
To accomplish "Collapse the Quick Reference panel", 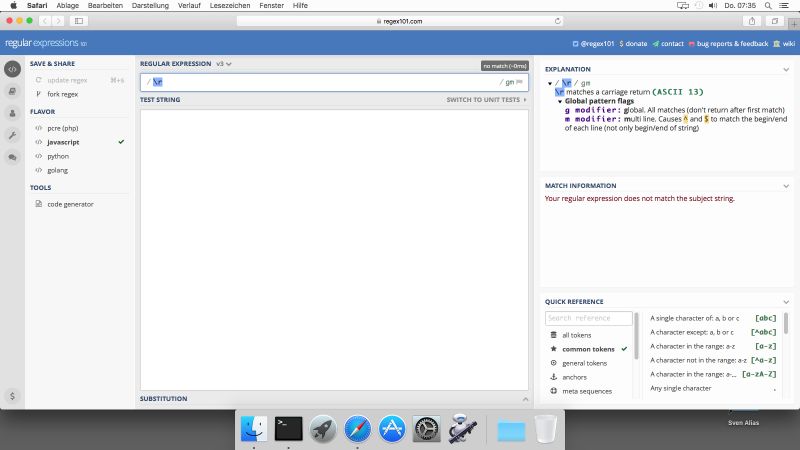I will coord(786,302).
